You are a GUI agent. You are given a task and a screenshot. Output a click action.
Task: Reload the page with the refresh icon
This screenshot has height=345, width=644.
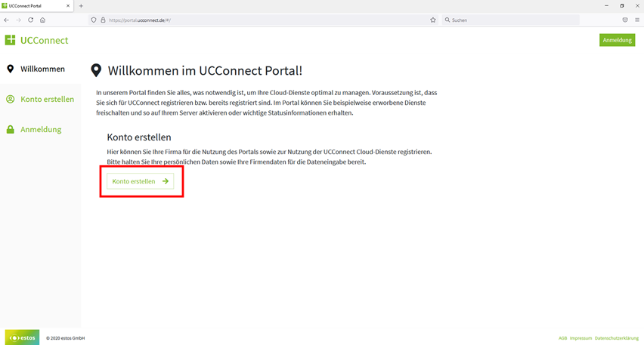click(30, 20)
